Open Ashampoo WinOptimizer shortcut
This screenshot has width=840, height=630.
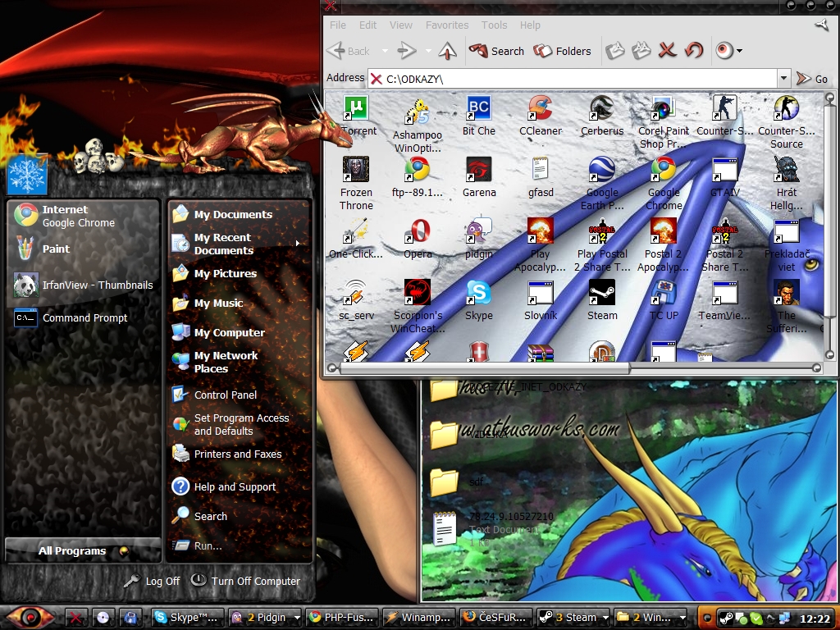[x=418, y=113]
